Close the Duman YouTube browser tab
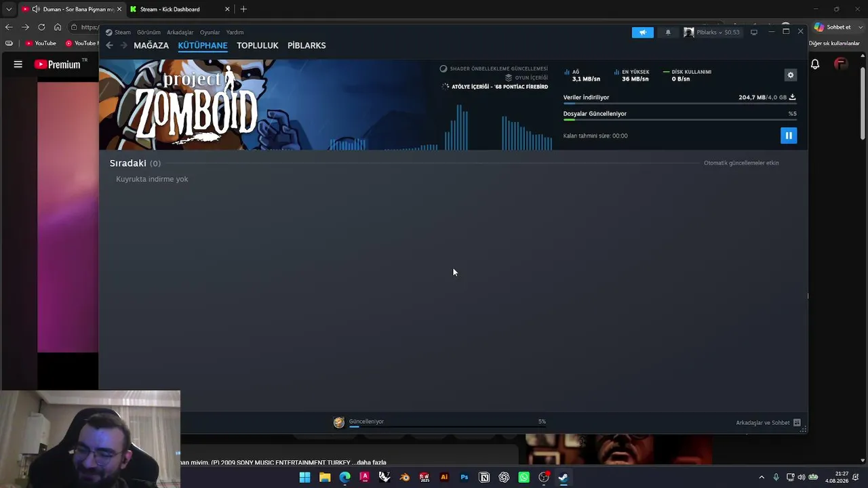 [x=119, y=9]
